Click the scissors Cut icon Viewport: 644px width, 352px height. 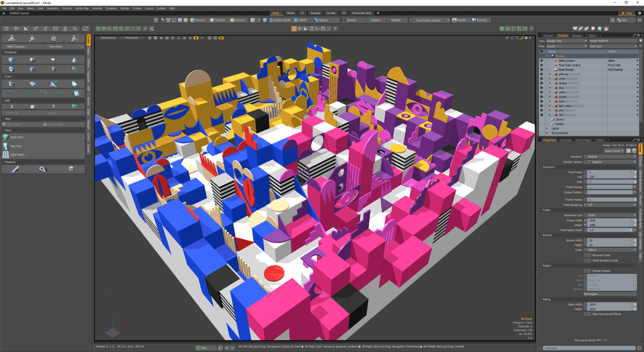[12, 107]
